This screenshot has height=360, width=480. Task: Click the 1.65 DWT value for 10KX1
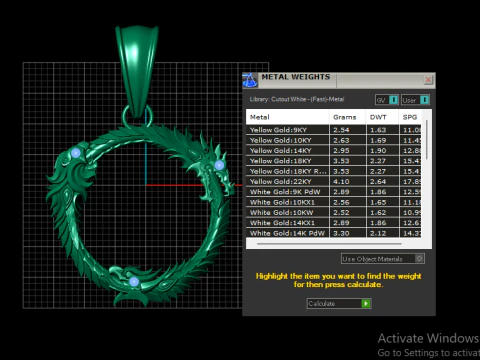(x=378, y=202)
